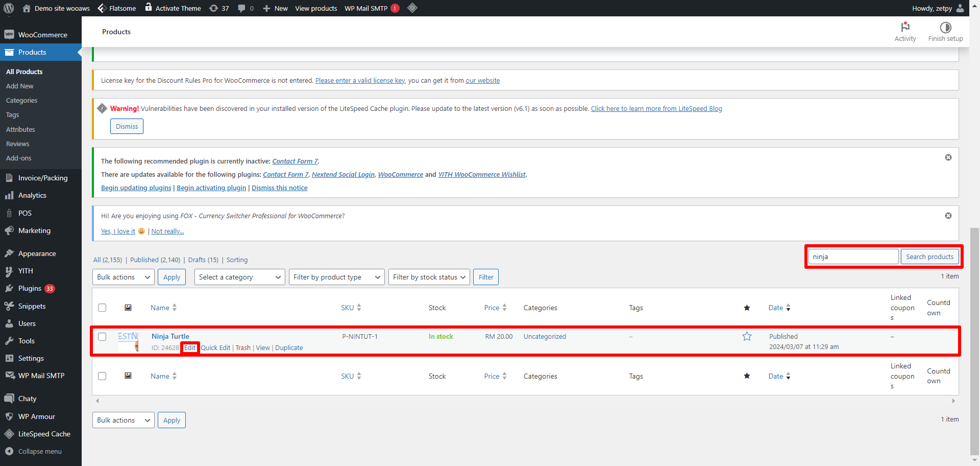Screen dimensions: 980x466
Task: Click the home icon beside Demo site wooaws
Action: [x=27, y=8]
